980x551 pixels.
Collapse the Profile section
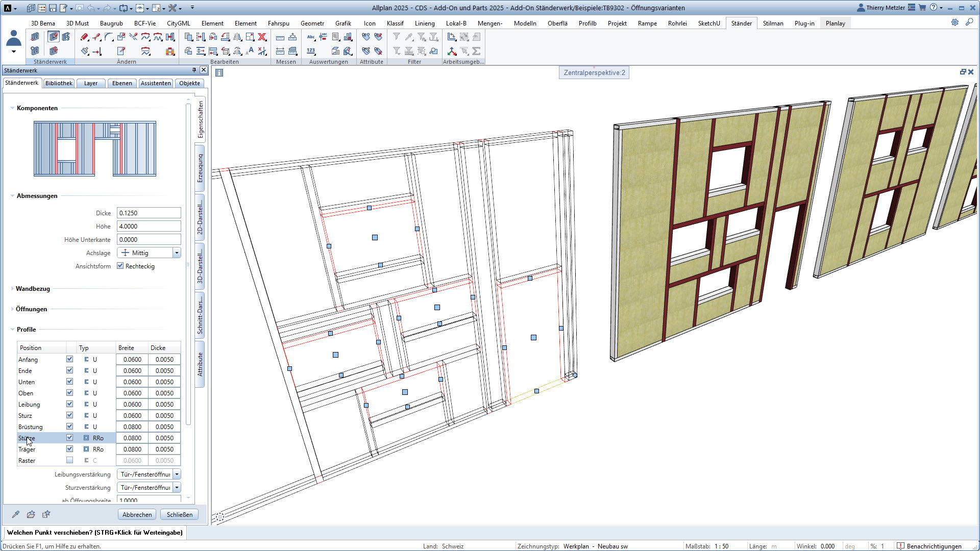point(12,330)
